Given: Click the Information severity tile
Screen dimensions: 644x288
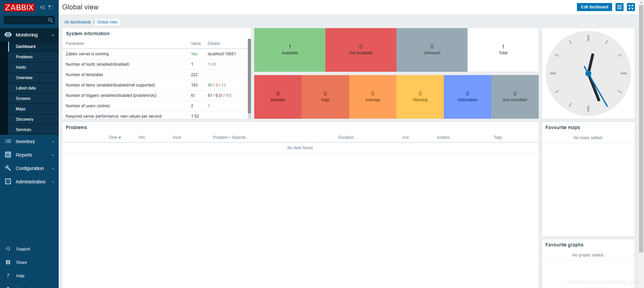Looking at the screenshot, I should 468,97.
